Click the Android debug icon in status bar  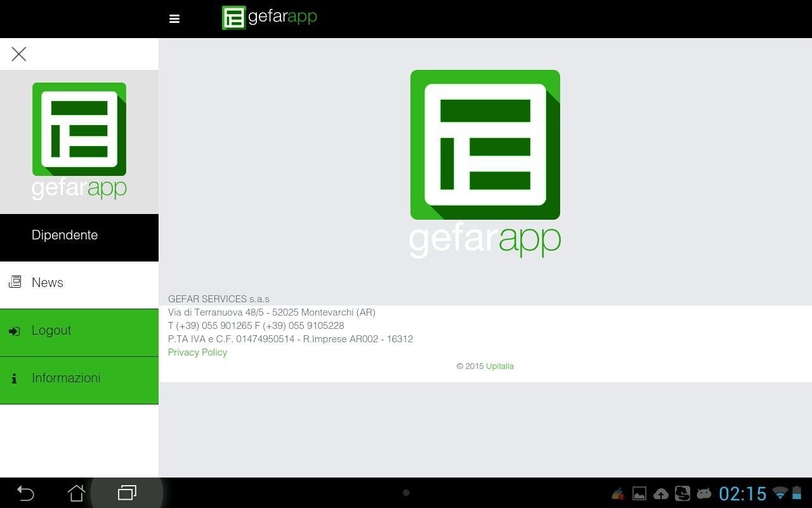(x=704, y=493)
